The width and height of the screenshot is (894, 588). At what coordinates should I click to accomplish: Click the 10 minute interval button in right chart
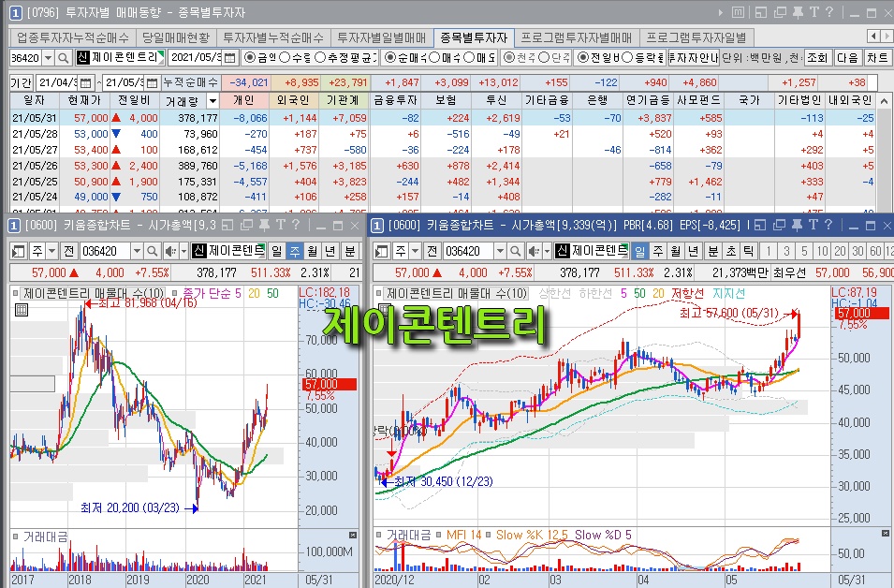point(822,251)
